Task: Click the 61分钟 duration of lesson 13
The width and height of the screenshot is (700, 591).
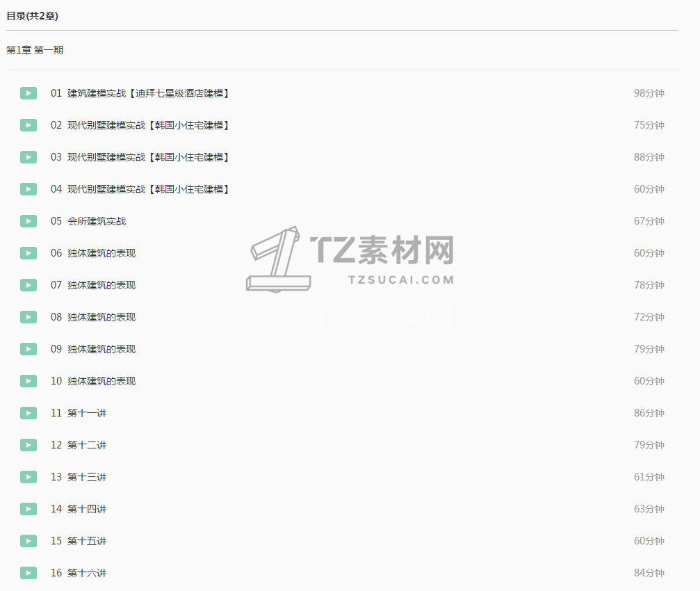Action: (x=649, y=477)
